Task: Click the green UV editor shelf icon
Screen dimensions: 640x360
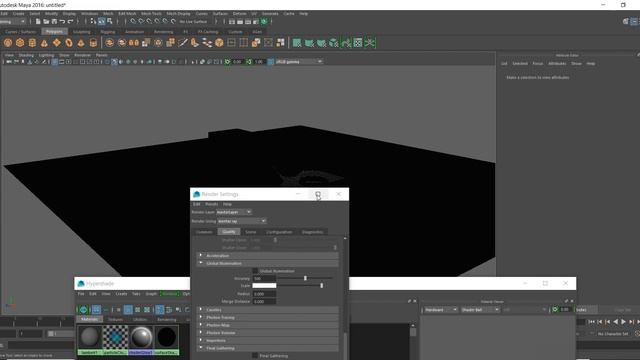Action: click(x=358, y=43)
